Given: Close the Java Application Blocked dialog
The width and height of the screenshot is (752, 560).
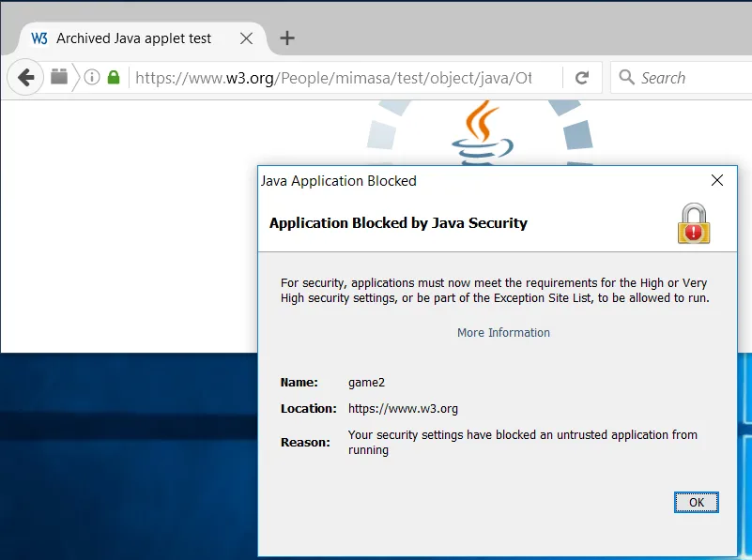Looking at the screenshot, I should [717, 180].
